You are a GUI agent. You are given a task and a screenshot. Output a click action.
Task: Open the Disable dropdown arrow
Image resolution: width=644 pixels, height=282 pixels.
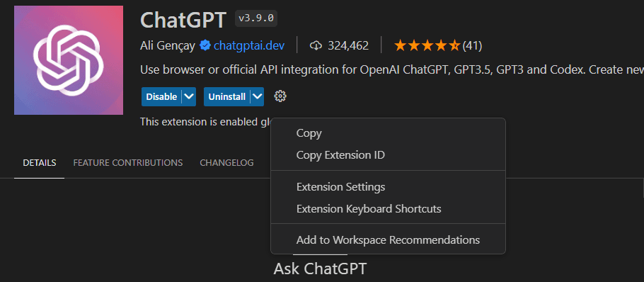188,96
